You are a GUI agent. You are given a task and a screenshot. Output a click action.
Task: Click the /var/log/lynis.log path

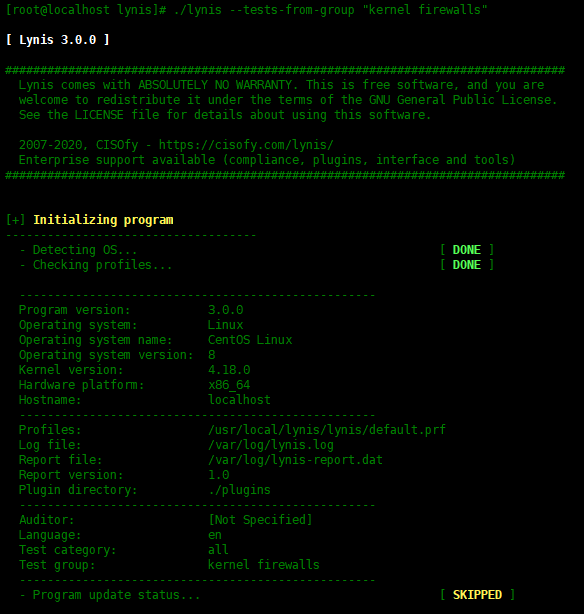point(271,445)
